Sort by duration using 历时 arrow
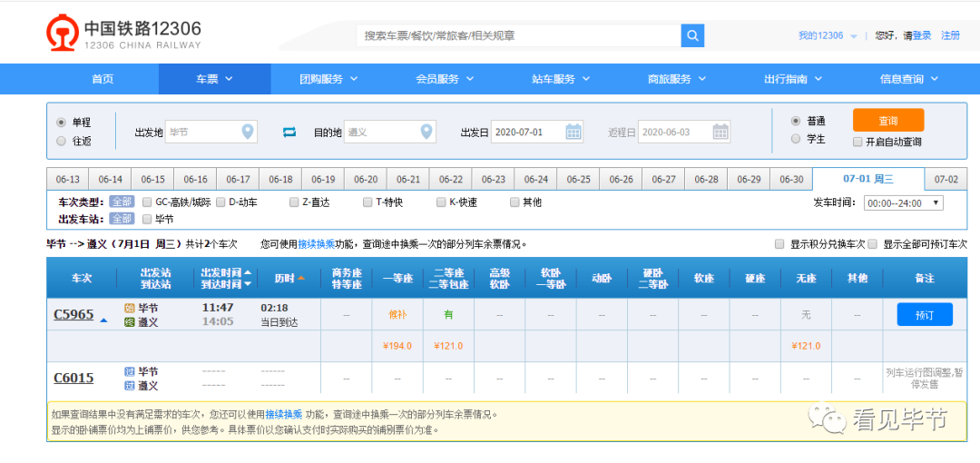Viewport: 980px width, 463px height. pos(300,277)
